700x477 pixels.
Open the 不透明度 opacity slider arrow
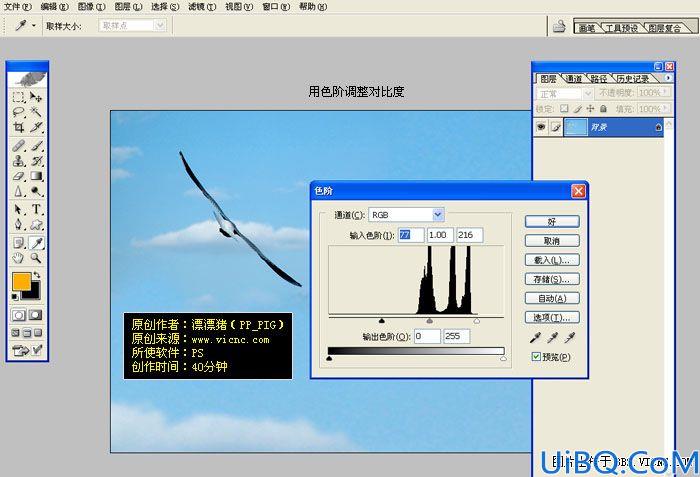point(665,92)
